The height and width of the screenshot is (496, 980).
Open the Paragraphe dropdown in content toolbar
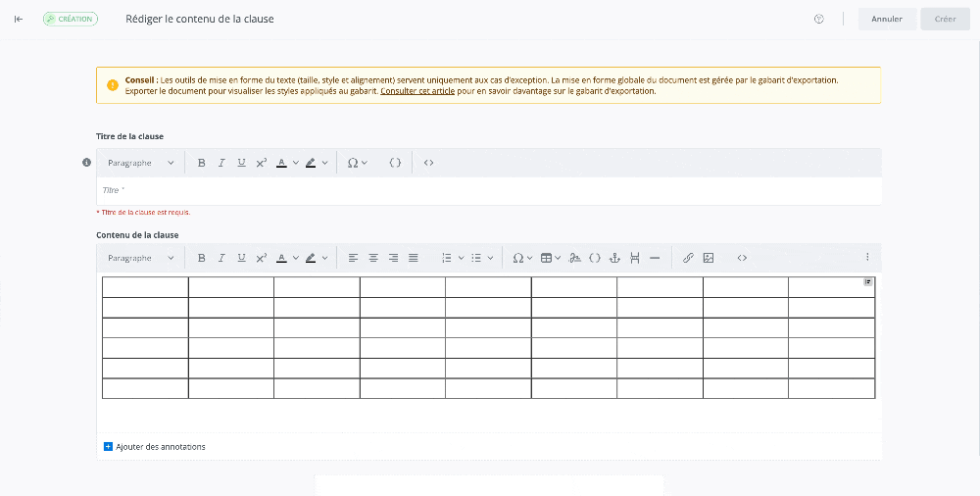tap(141, 258)
